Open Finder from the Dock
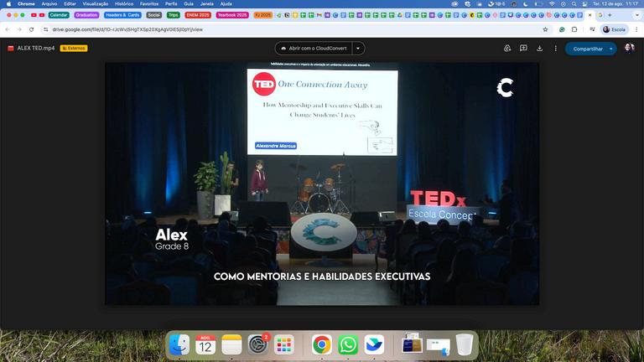The image size is (644, 362). [179, 344]
